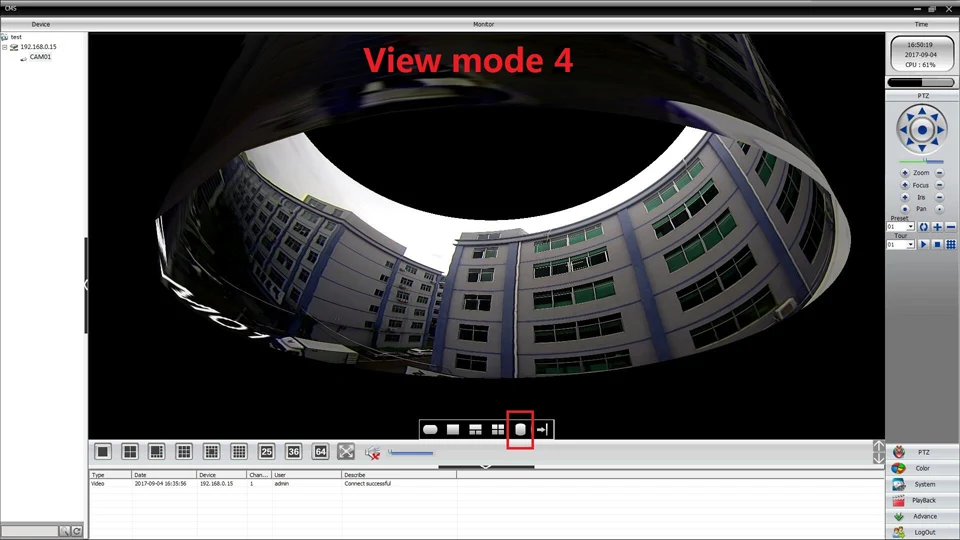Start tour with the play icon
Viewport: 960px width, 540px height.
(x=924, y=244)
